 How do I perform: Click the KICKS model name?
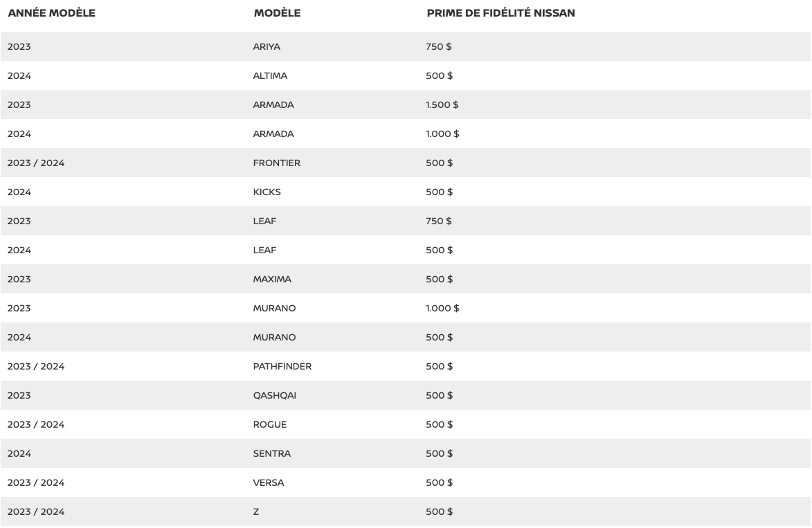click(x=267, y=192)
